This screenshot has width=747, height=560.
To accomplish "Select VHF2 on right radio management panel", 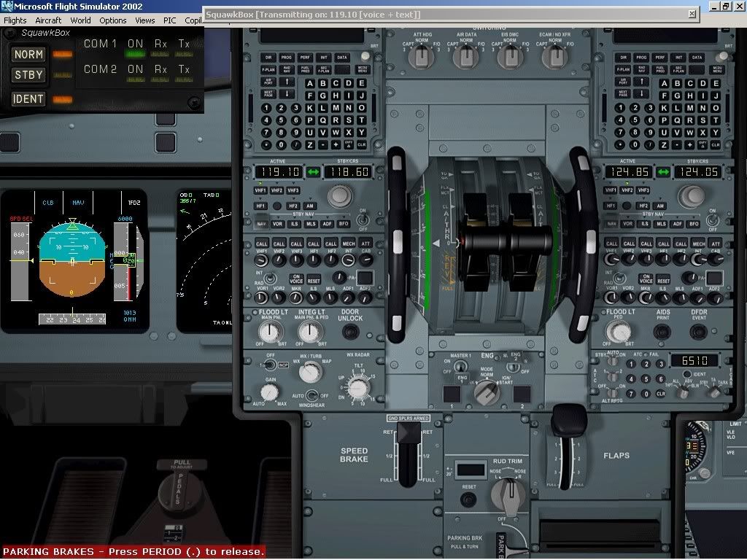I will 627,190.
